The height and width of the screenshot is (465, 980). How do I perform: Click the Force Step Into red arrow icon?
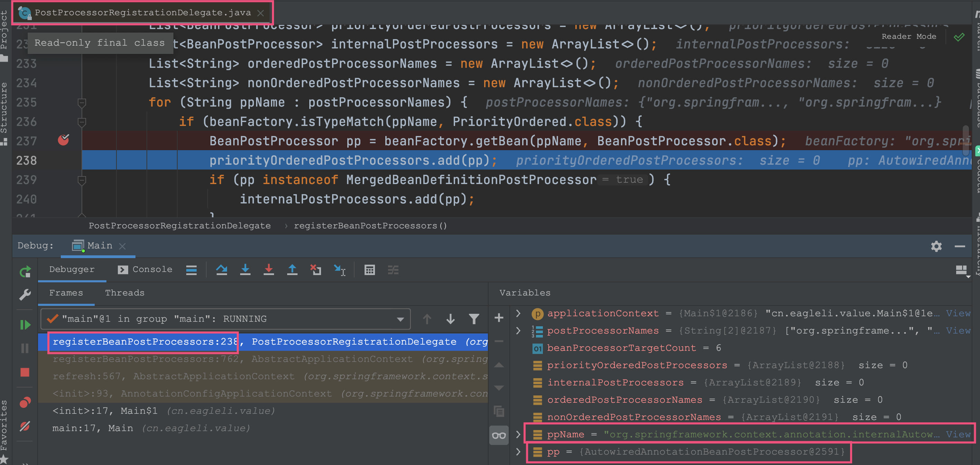point(268,270)
